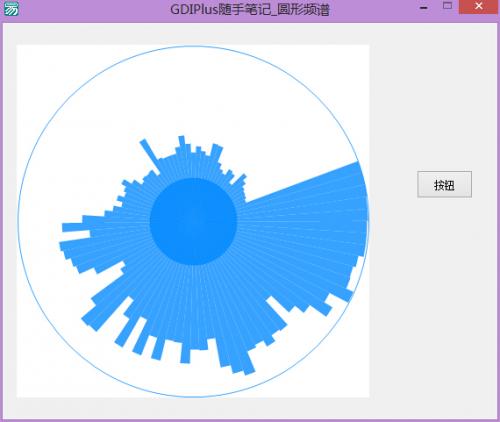This screenshot has height=422, width=500.
Task: Click the isolated horizontal bar on the far left
Action: (x=76, y=227)
